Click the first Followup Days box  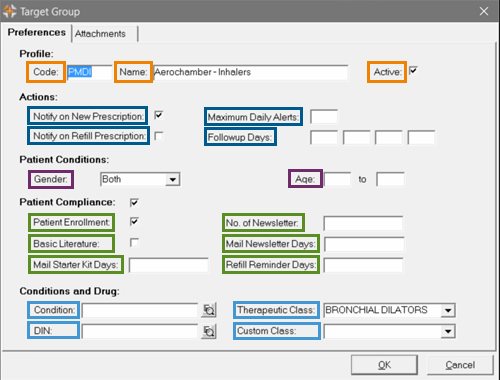(324, 137)
